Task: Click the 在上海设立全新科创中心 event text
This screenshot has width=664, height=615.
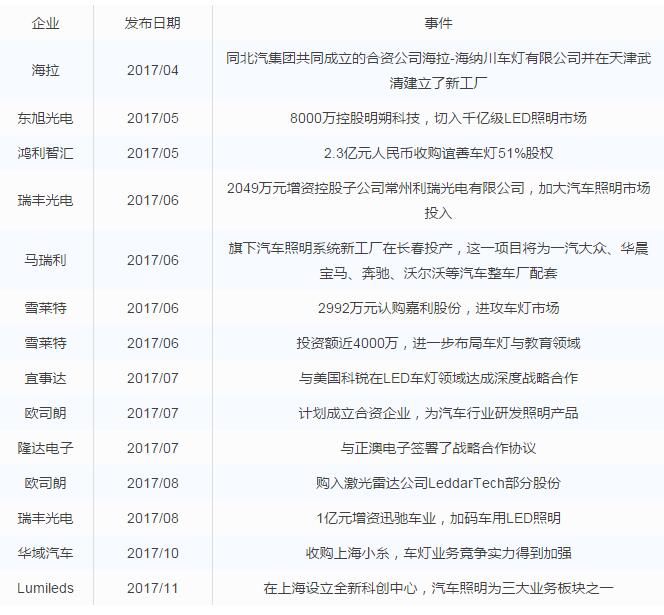Action: click(x=438, y=588)
